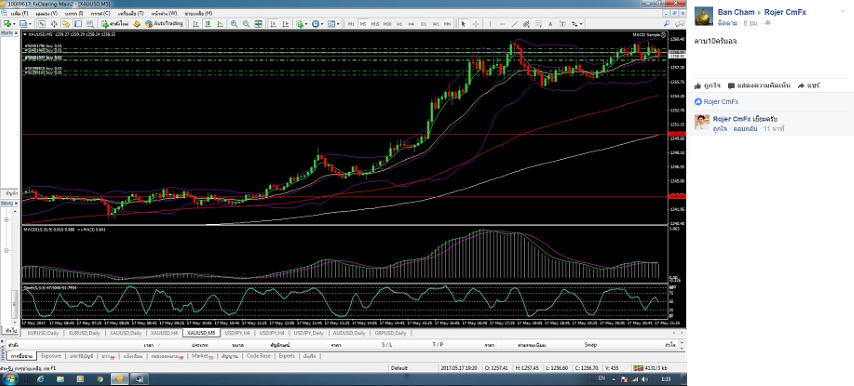This screenshot has height=386, width=854.
Task: Click the zoom in magnifier icon
Action: [x=234, y=24]
